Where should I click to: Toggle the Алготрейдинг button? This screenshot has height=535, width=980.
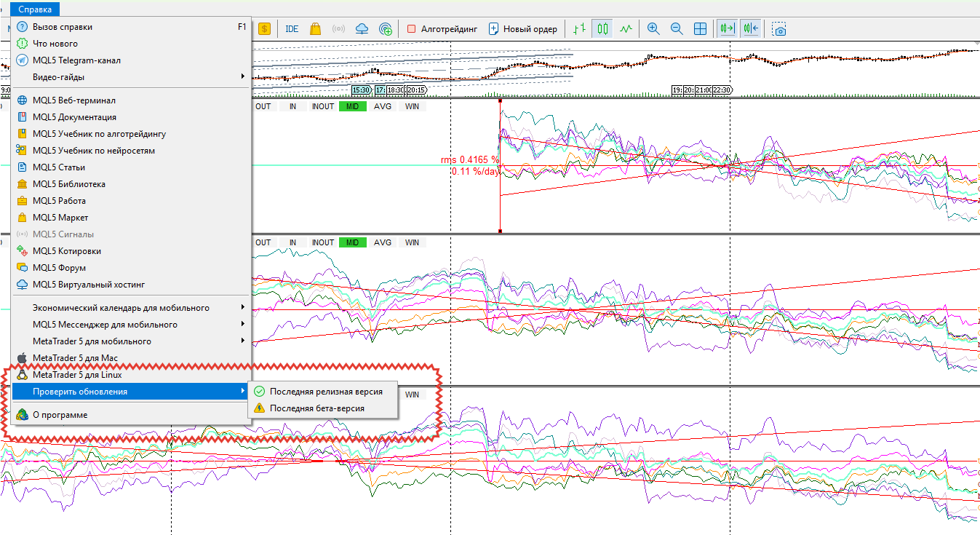[442, 29]
